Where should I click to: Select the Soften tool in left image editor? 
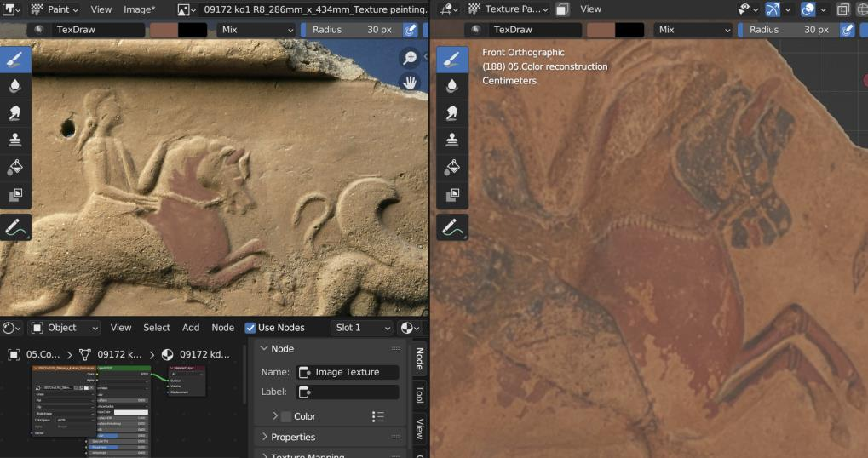pos(15,85)
